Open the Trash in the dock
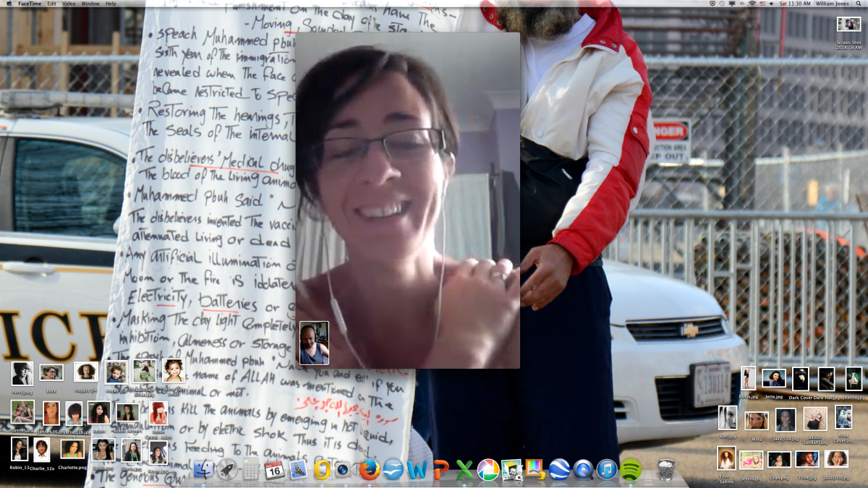The width and height of the screenshot is (868, 488). pos(666,470)
